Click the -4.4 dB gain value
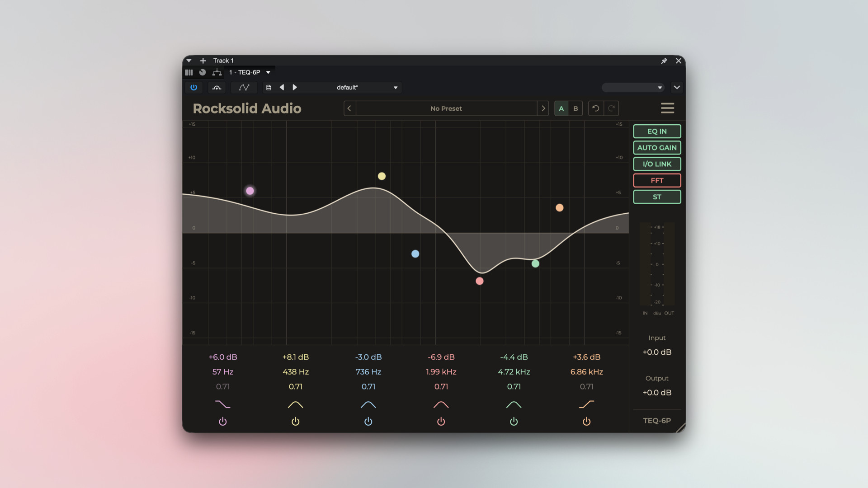Screen dimensions: 868x488 point(514,357)
